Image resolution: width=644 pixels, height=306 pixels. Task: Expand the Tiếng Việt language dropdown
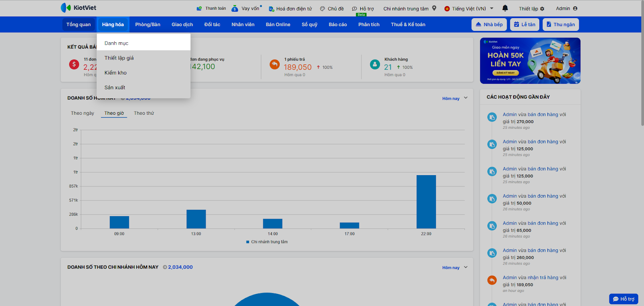click(x=491, y=8)
